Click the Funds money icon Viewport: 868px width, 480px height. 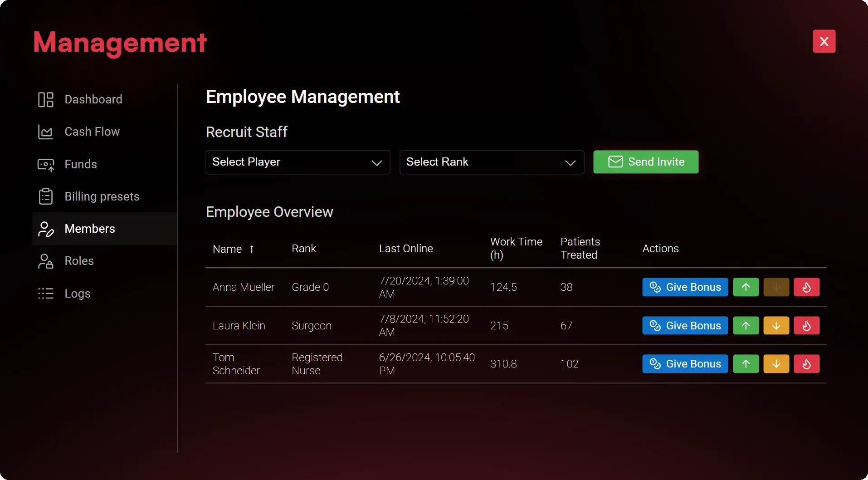click(46, 164)
